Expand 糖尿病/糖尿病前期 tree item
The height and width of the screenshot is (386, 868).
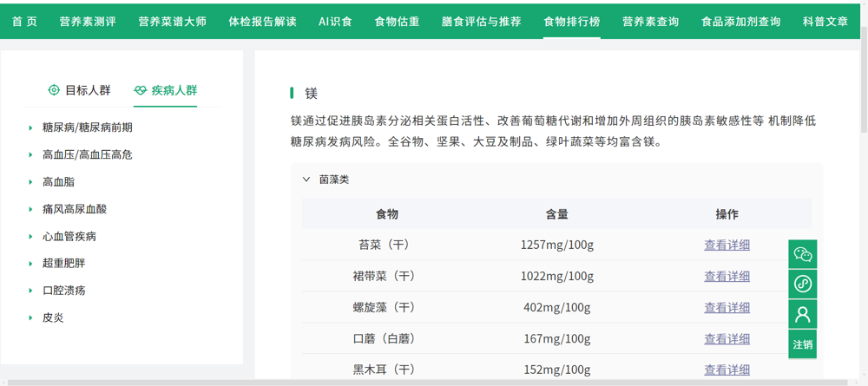pos(31,128)
